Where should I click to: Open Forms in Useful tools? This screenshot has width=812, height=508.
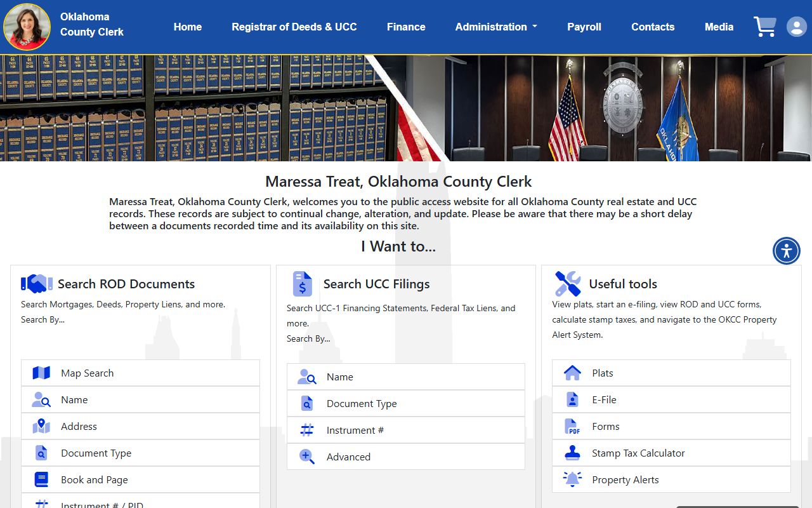click(671, 426)
